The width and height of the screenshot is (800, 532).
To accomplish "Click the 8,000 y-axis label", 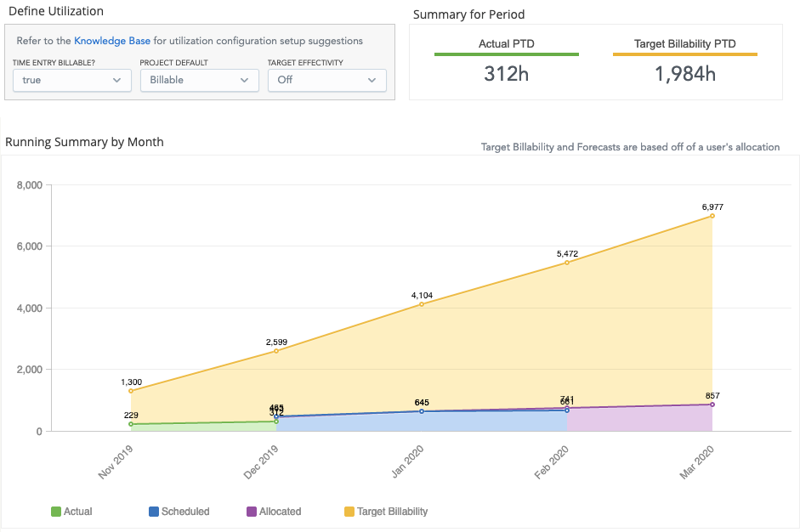I will pos(30,185).
